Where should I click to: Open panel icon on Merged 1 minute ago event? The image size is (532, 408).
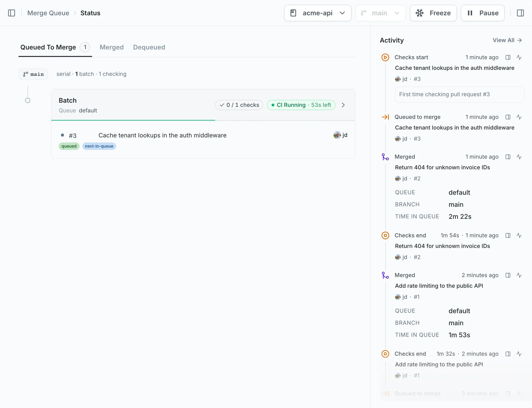(508, 157)
